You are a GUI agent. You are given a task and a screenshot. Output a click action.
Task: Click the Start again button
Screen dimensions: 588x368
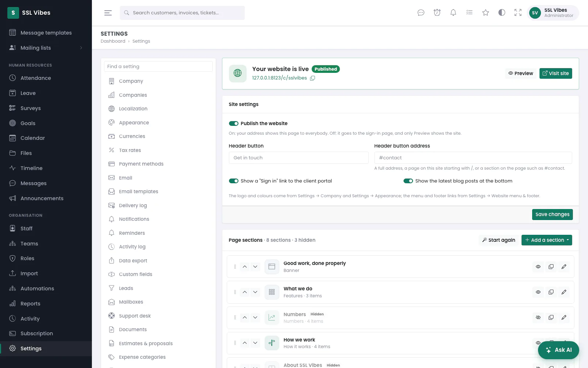tap(499, 240)
